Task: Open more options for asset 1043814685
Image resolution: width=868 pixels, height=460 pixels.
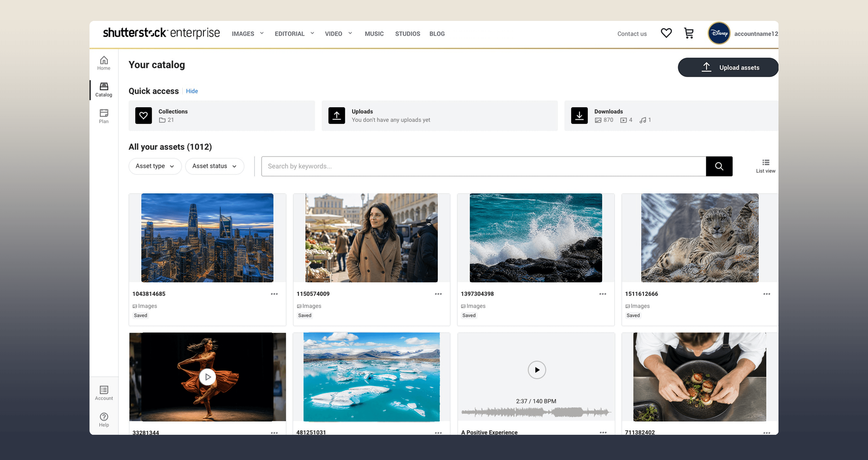Action: 274,294
